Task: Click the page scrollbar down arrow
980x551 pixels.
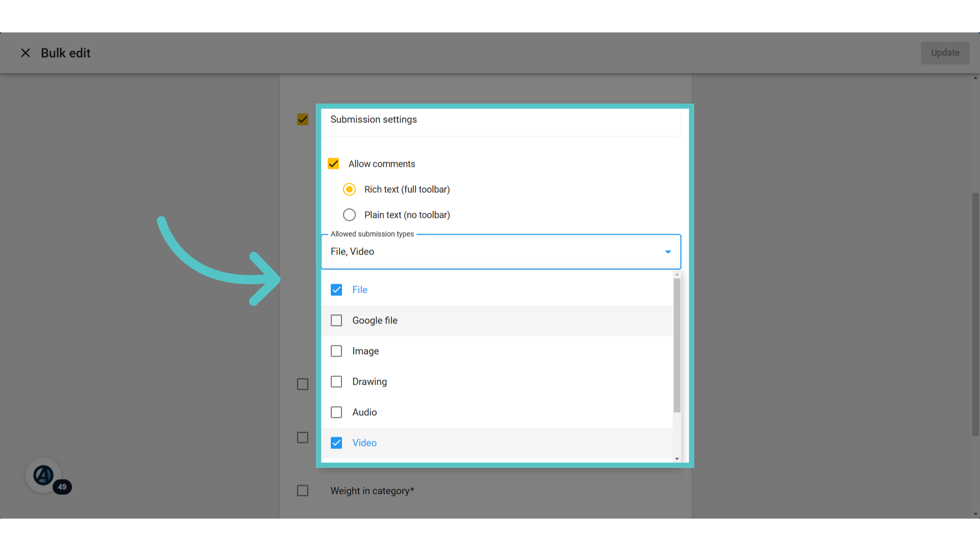Action: coord(975,514)
